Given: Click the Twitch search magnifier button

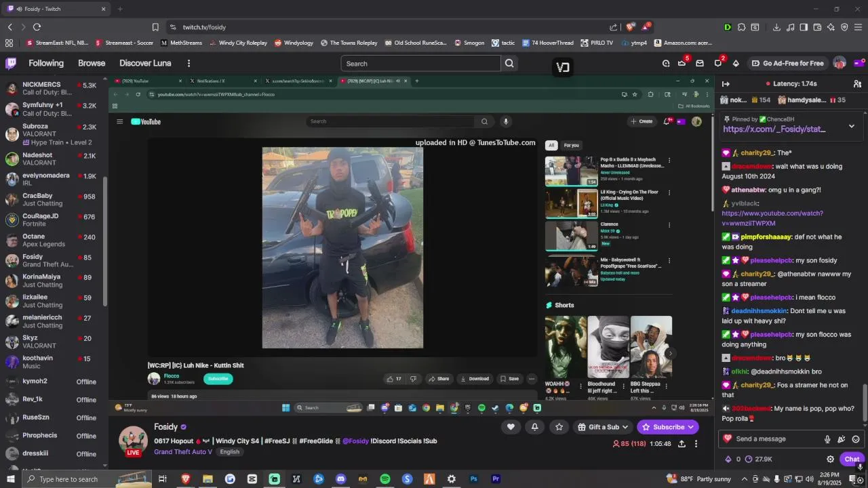Looking at the screenshot, I should 509,63.
